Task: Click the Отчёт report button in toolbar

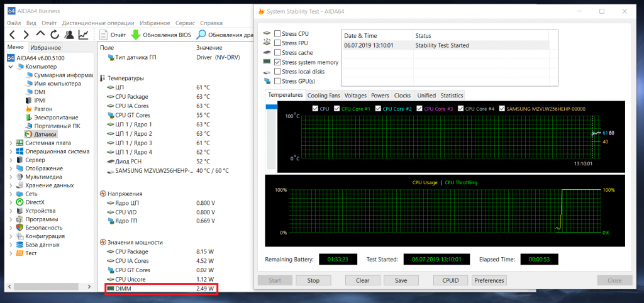Action: point(113,35)
